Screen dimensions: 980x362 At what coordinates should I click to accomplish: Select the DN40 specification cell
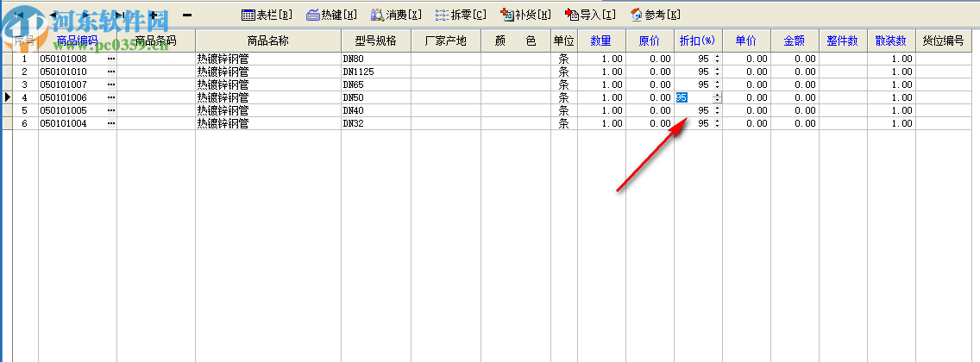375,110
